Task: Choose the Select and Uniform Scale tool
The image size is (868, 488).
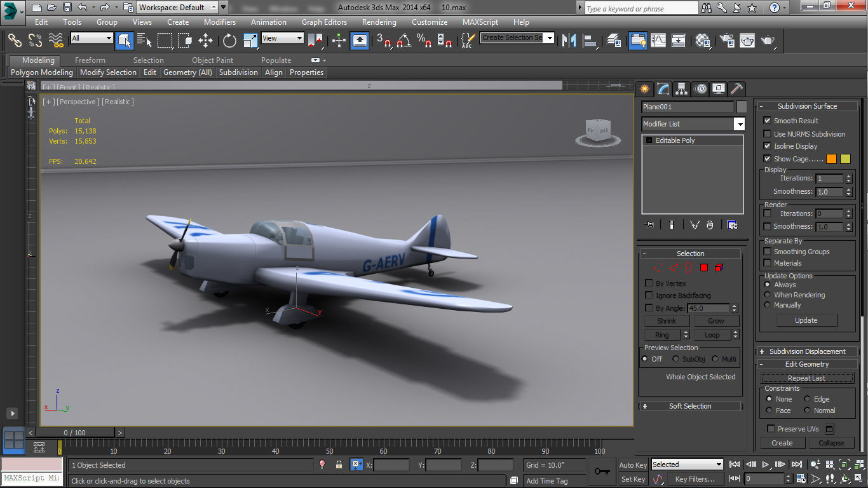Action: (x=250, y=41)
